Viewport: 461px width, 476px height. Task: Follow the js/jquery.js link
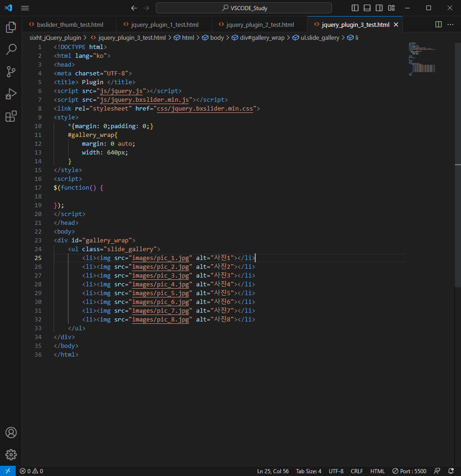[121, 91]
